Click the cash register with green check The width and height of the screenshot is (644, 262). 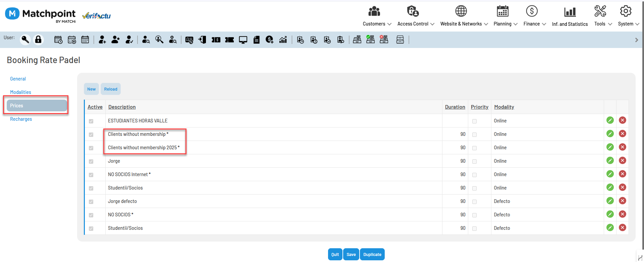coord(370,39)
